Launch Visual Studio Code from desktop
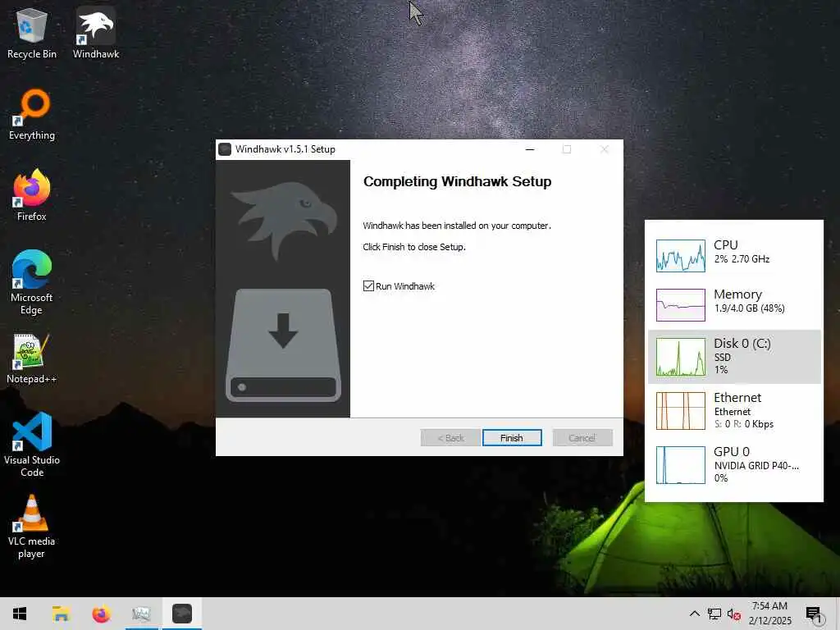840x630 pixels. click(32, 445)
